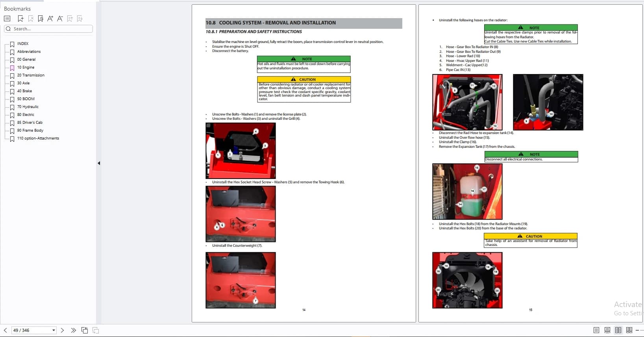Go to the next page
This screenshot has height=337, width=644.
coord(62,330)
